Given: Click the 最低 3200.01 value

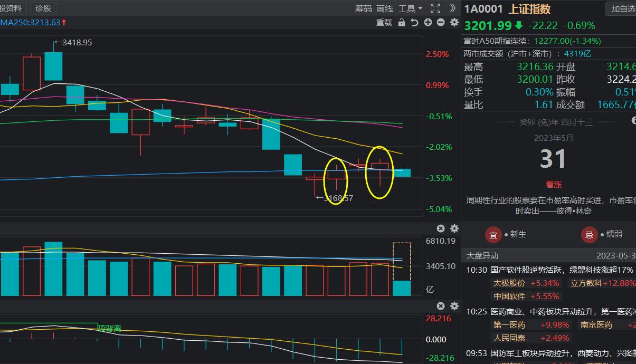Looking at the screenshot, I should 535,80.
